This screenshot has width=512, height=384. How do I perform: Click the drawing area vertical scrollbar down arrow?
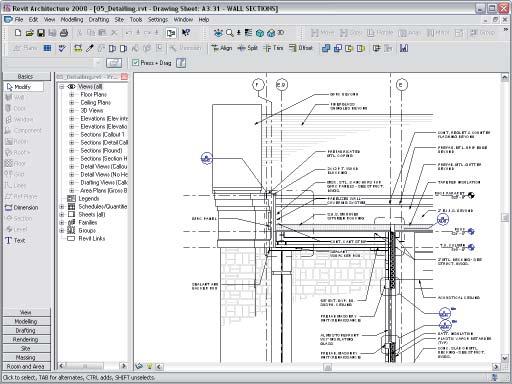coord(505,358)
